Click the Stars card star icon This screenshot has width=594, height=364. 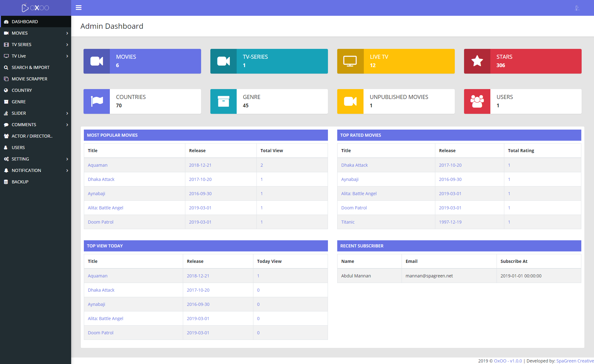point(477,61)
